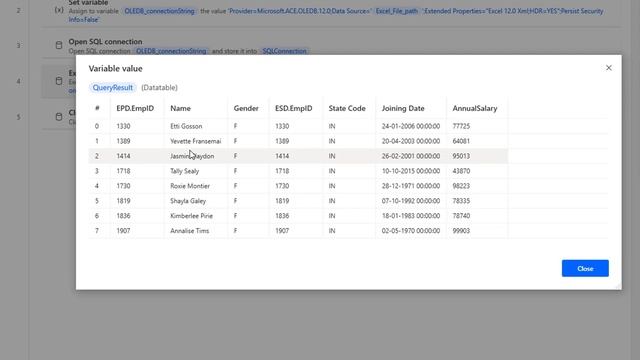The height and width of the screenshot is (360, 640).
Task: Click the database icon of step 5
Action: 59,117
